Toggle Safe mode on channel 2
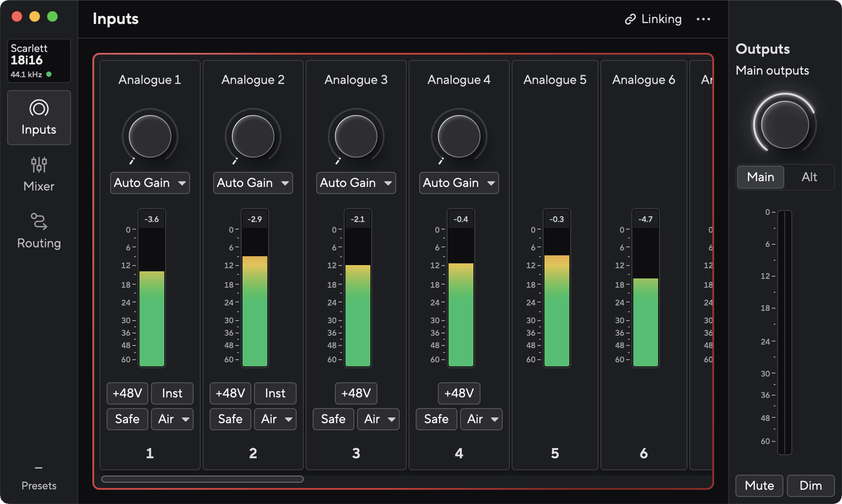The height and width of the screenshot is (504, 842). [230, 419]
